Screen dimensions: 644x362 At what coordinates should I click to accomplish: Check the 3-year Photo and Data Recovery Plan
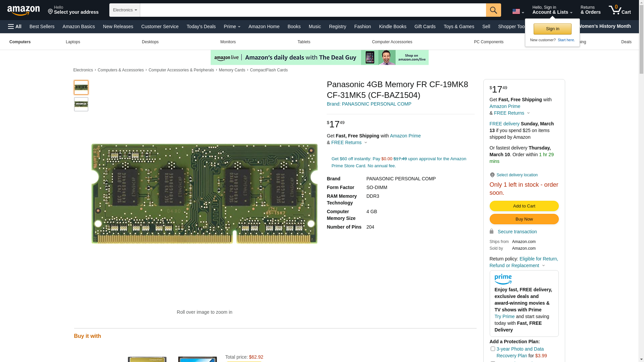(x=493, y=349)
